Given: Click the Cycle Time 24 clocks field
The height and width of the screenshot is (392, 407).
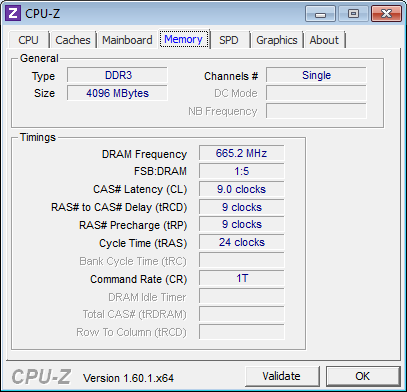Looking at the screenshot, I should [242, 242].
